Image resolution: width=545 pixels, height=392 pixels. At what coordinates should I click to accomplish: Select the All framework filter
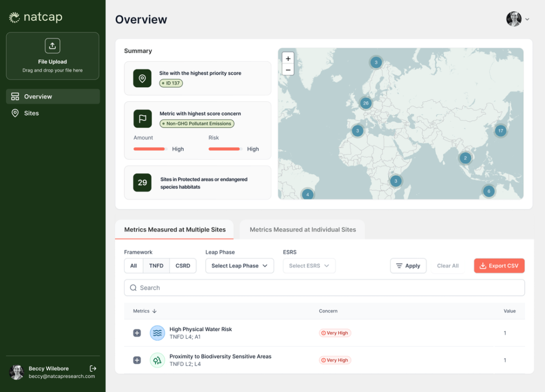pos(134,266)
